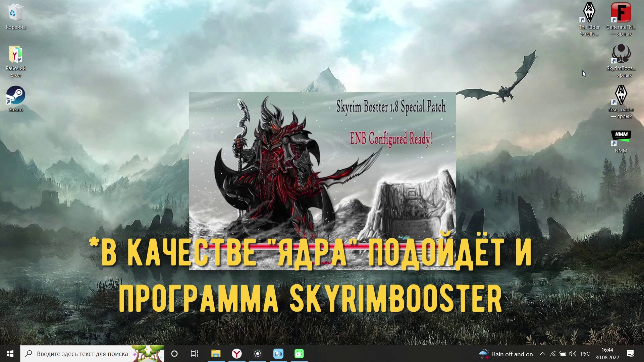
Task: Open Yandex Browser from the taskbar
Action: (237, 354)
